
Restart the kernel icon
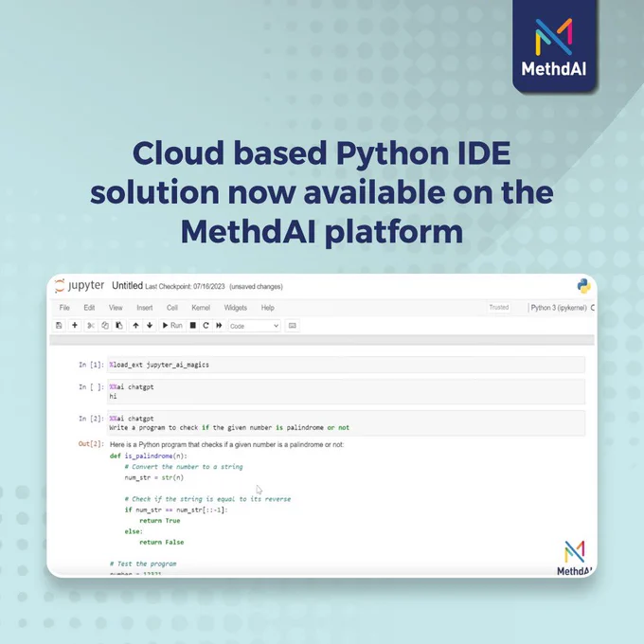206,325
